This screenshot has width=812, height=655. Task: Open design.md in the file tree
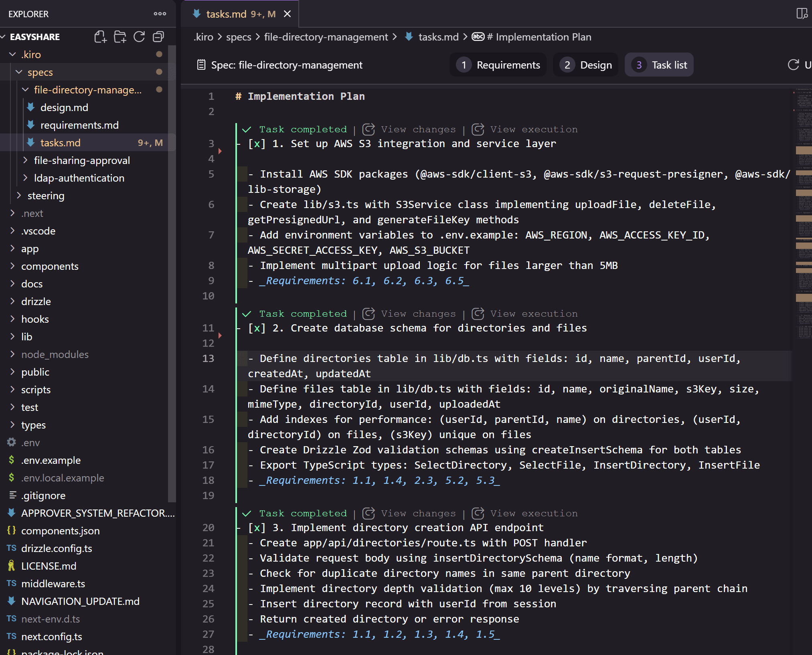click(64, 108)
